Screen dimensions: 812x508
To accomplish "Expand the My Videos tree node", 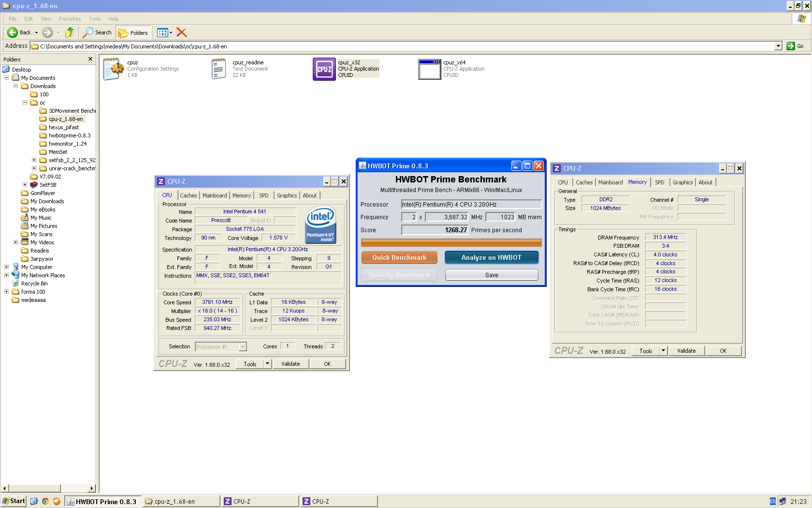I will [x=15, y=242].
